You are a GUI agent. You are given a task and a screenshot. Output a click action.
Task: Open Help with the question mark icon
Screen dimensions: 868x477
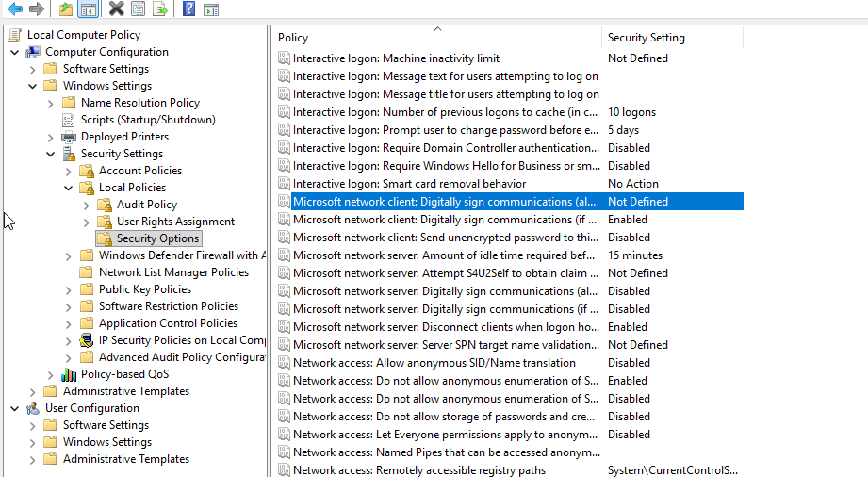[x=188, y=8]
